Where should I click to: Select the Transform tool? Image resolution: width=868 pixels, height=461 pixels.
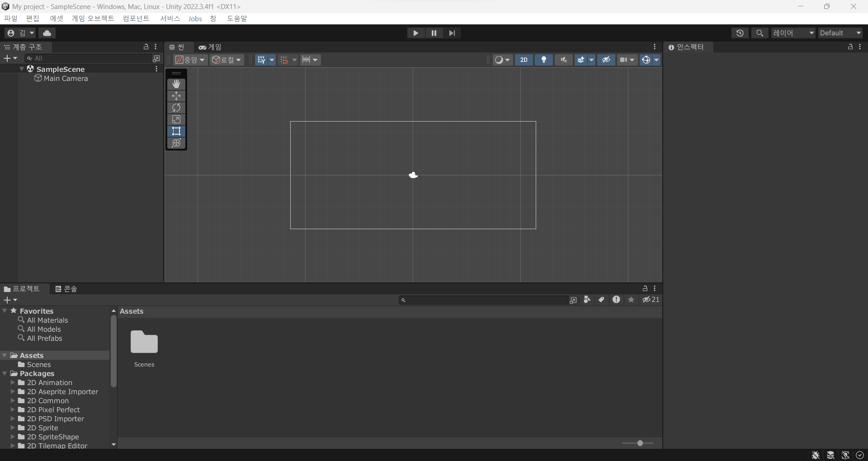pyautogui.click(x=176, y=143)
